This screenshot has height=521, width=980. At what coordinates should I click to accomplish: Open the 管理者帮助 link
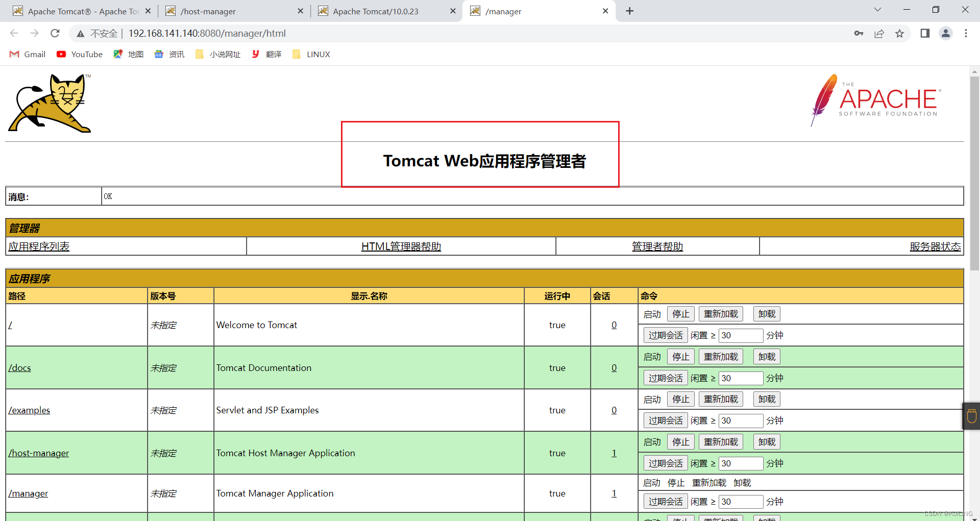point(657,246)
